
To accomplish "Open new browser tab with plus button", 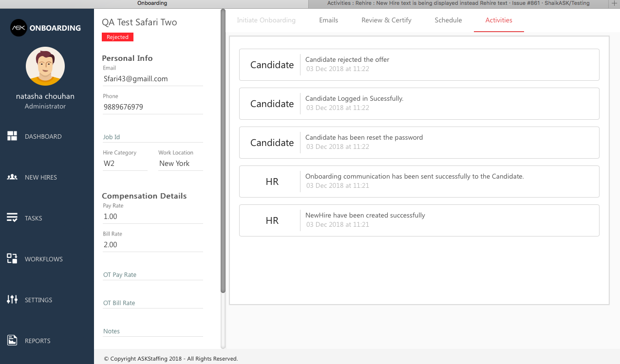I will coord(614,3).
